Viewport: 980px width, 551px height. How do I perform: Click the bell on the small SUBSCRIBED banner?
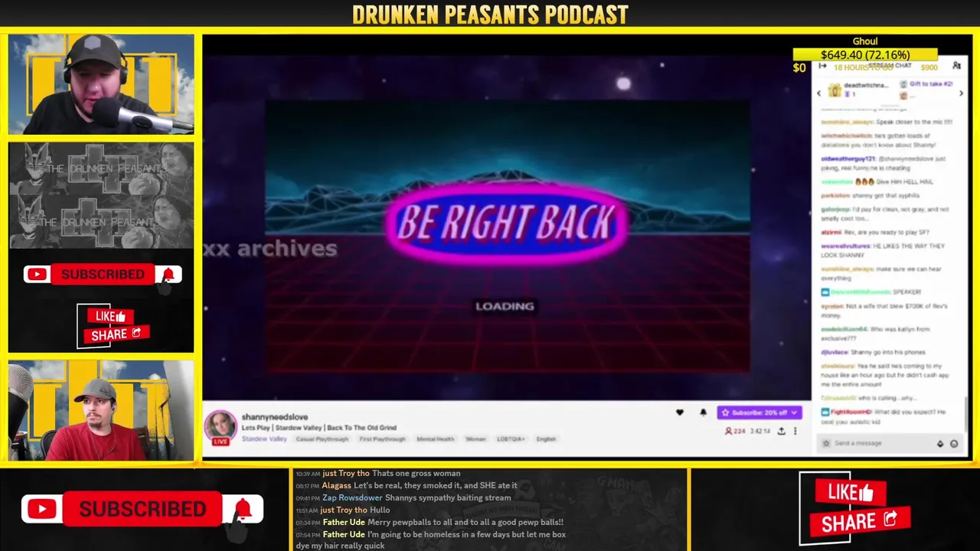point(168,274)
